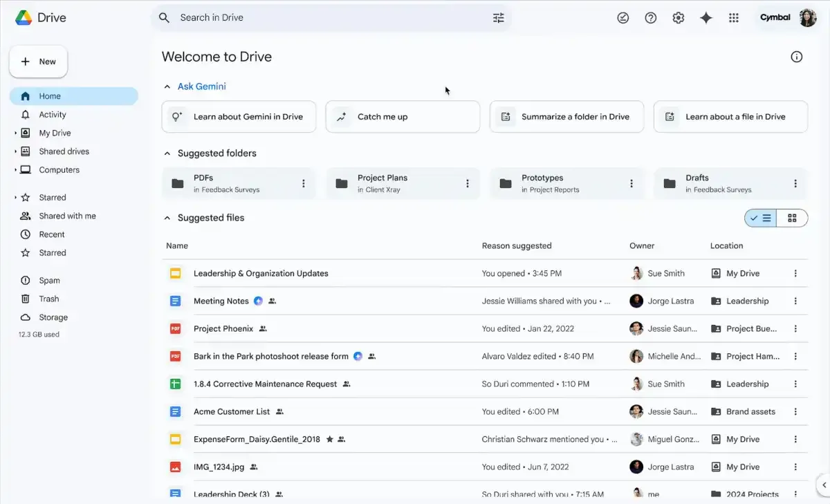
Task: Click the Search in Drive field
Action: (x=331, y=18)
